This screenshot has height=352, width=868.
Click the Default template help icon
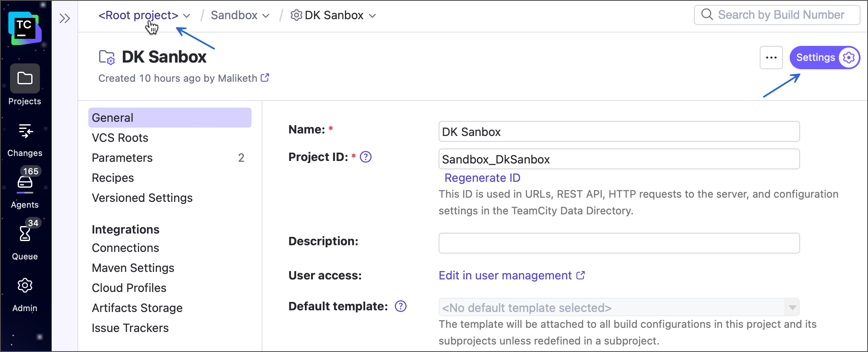click(401, 306)
